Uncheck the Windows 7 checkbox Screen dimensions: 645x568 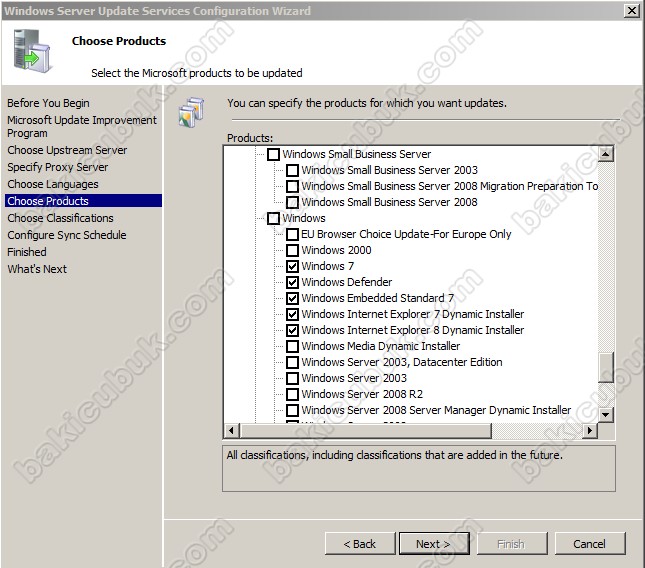pyautogui.click(x=292, y=267)
